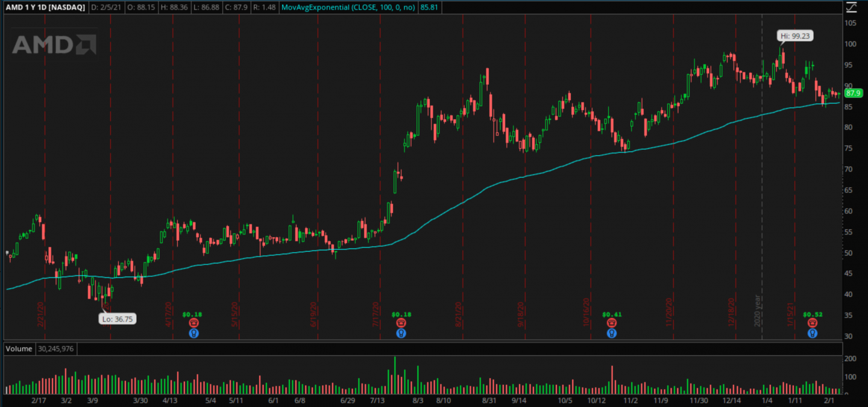This screenshot has height=407, width=868.
Task: Click the 1/15/21 expiration date marker
Action: [790, 313]
